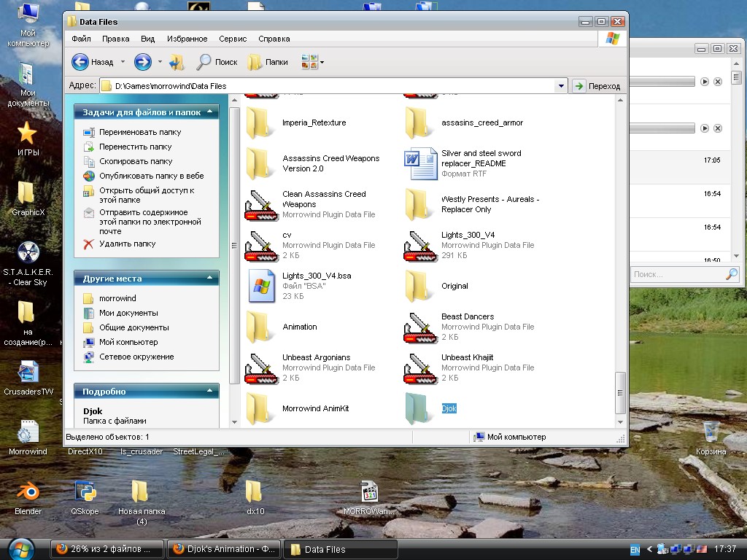Select 'Assassins Creed Weapons Version 2.0' folder icon
Viewport: 747px width, 560px height.
click(259, 163)
